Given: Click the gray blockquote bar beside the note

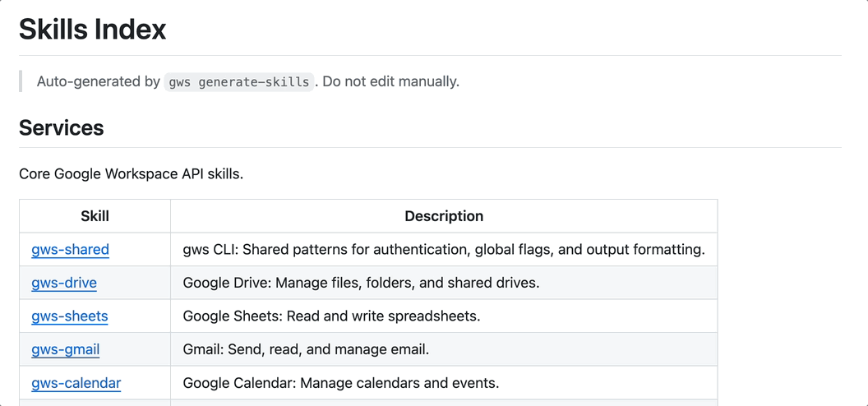Looking at the screenshot, I should (21, 81).
